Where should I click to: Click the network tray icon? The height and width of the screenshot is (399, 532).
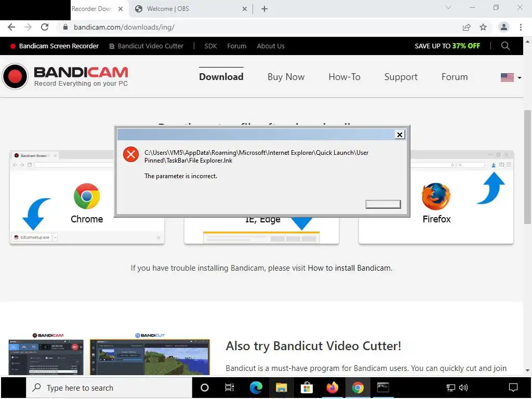click(450, 388)
